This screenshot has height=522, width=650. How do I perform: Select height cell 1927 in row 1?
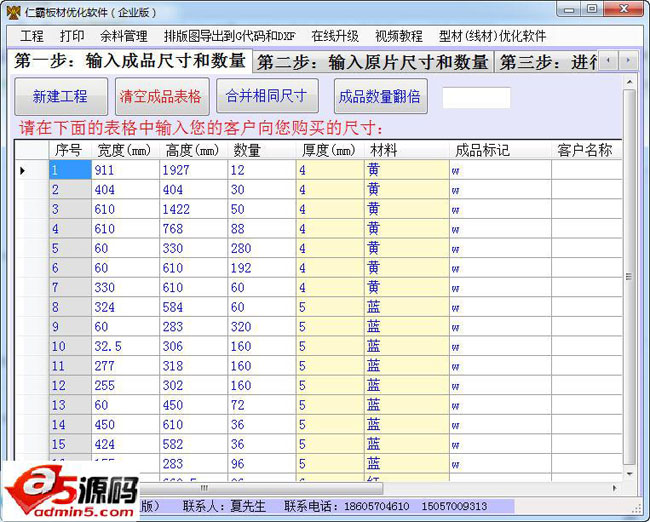pos(193,170)
